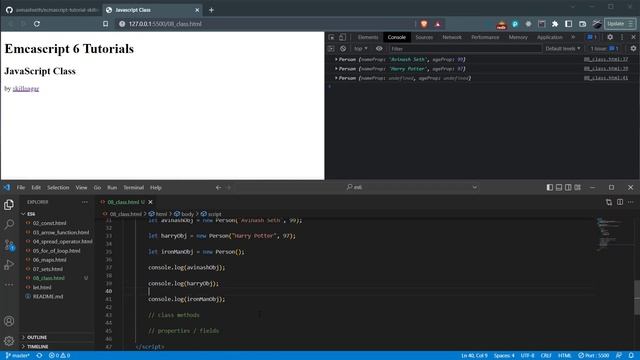Open the editor more actions ellipsis

tap(631, 202)
